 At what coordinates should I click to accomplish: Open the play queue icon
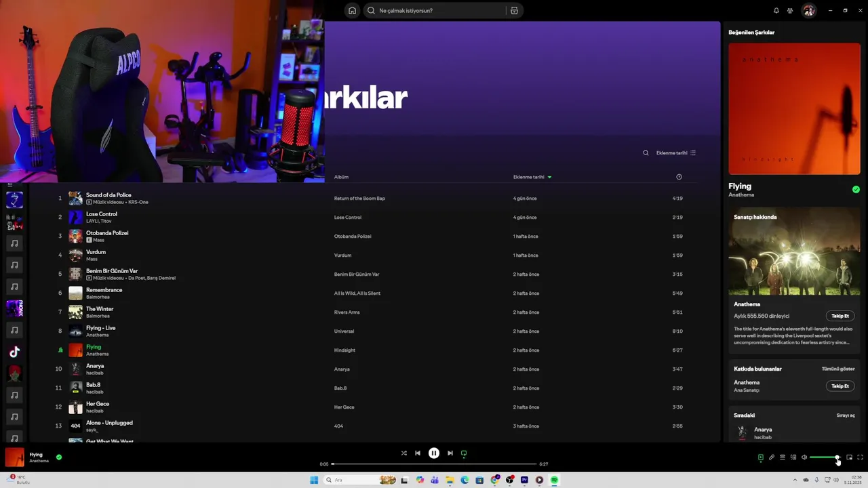click(x=783, y=457)
